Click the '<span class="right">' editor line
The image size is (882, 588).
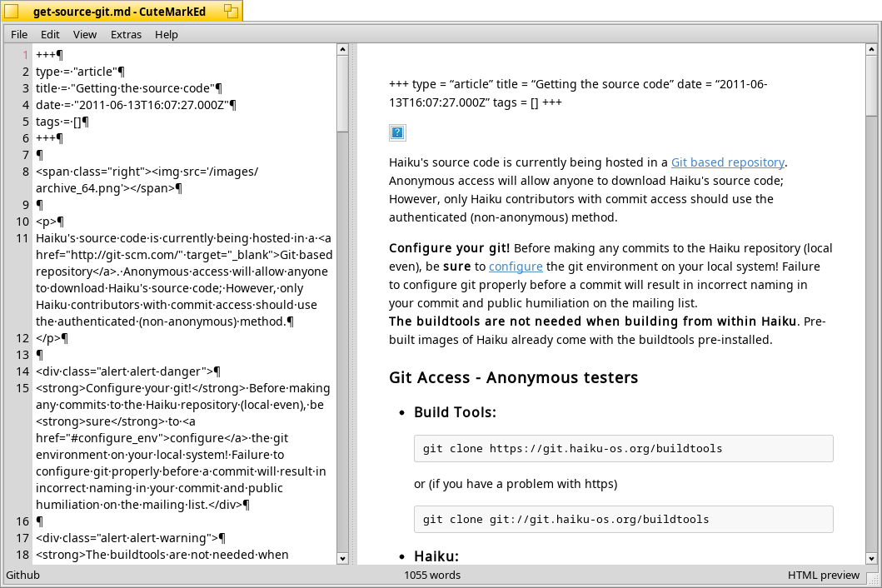(147, 180)
